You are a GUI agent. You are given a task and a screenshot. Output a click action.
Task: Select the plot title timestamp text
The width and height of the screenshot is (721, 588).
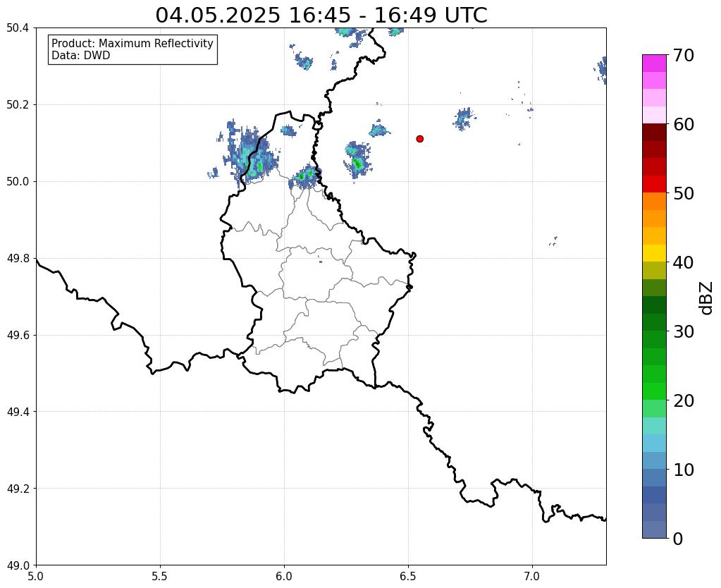[321, 16]
